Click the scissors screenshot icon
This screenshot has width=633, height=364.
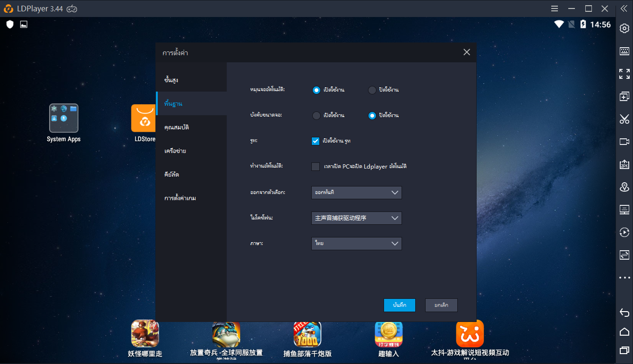click(624, 119)
